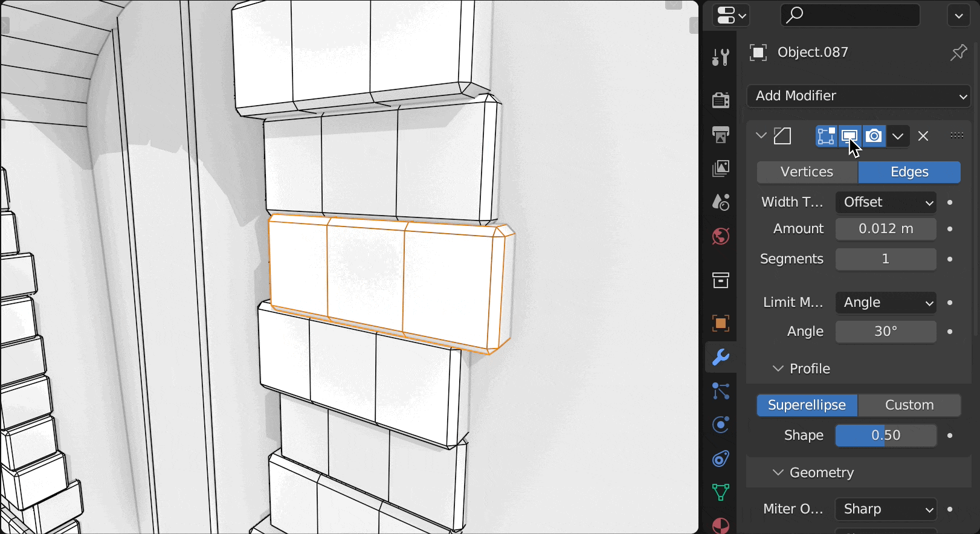Open the Object Data properties tab

720,492
